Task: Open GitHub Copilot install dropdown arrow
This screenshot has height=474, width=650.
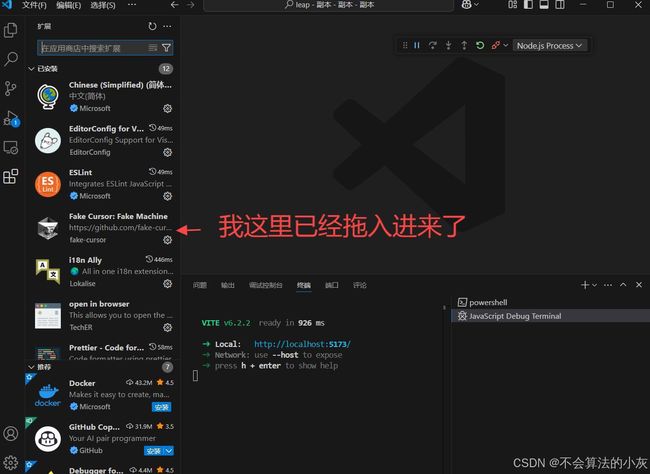Action: click(169, 451)
